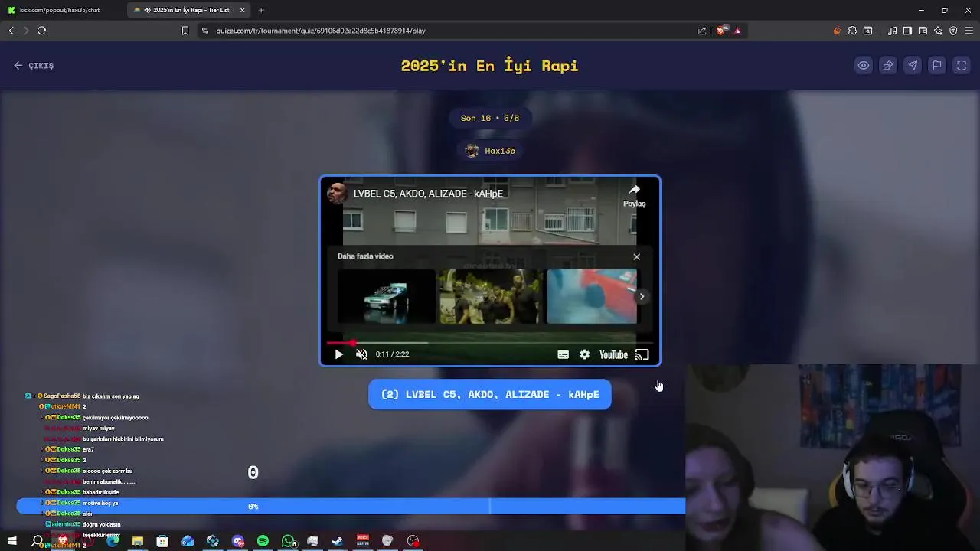Toggle YouTube subtitles button
This screenshot has height=551, width=980.
pos(563,354)
